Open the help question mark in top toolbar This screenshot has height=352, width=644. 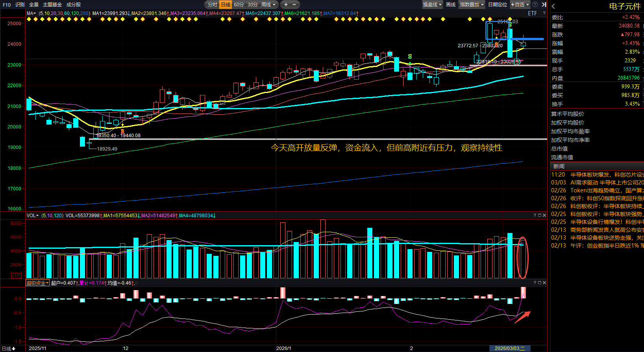pyautogui.click(x=535, y=5)
